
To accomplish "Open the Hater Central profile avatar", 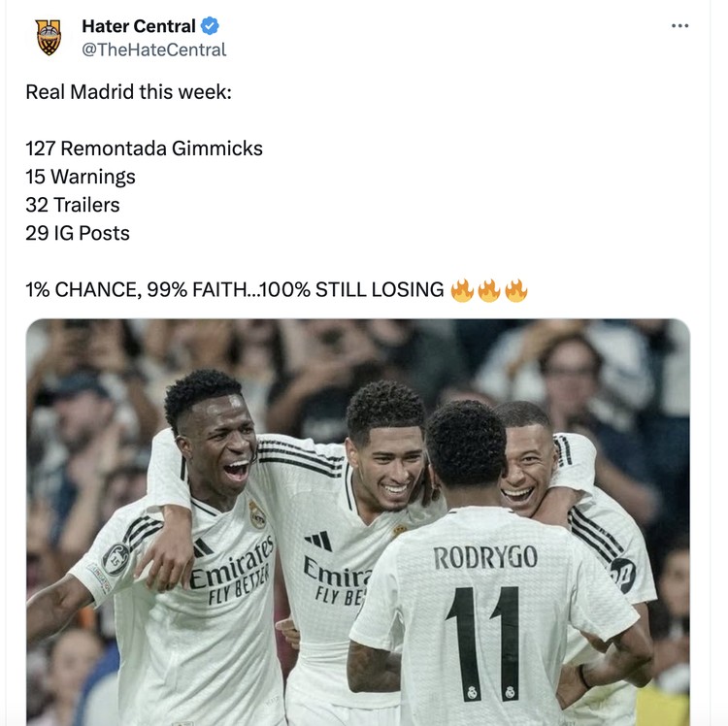I will (49, 38).
